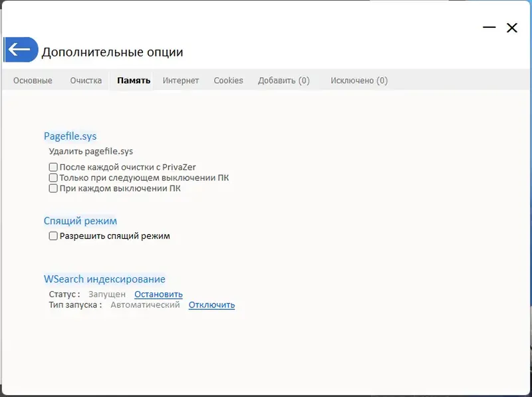
Task: Enable cleanup after each PrivaZer run
Action: pyautogui.click(x=53, y=167)
